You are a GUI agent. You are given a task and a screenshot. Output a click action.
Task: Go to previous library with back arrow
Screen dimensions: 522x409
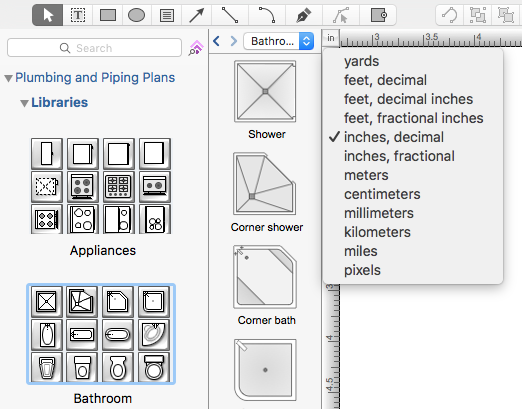pyautogui.click(x=216, y=41)
